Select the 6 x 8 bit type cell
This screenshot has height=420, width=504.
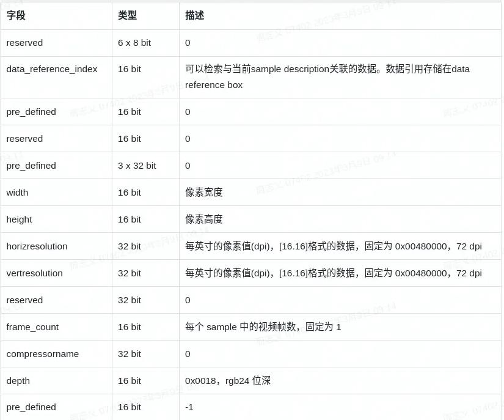[135, 43]
